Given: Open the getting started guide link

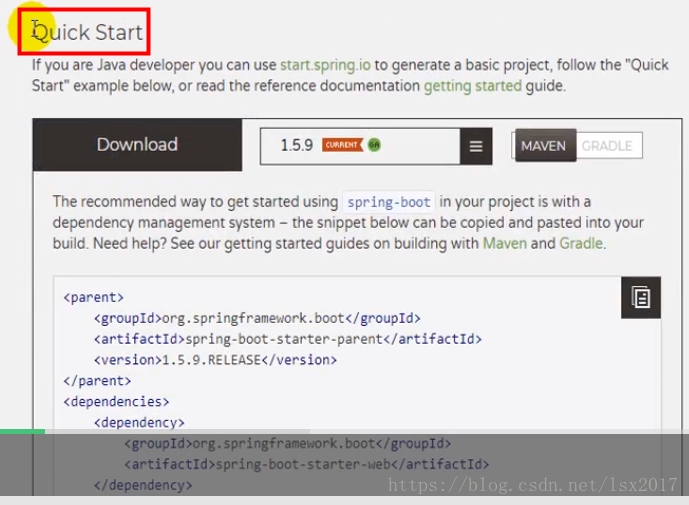Looking at the screenshot, I should pos(472,86).
